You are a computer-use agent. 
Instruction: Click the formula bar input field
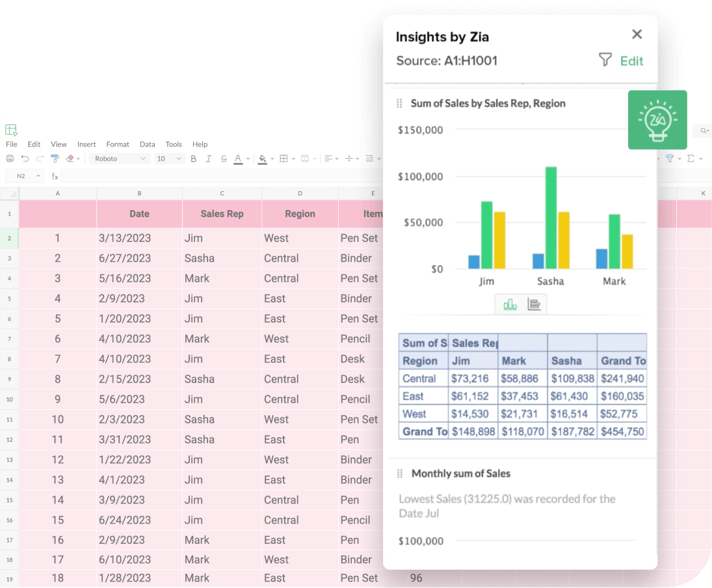coord(222,176)
